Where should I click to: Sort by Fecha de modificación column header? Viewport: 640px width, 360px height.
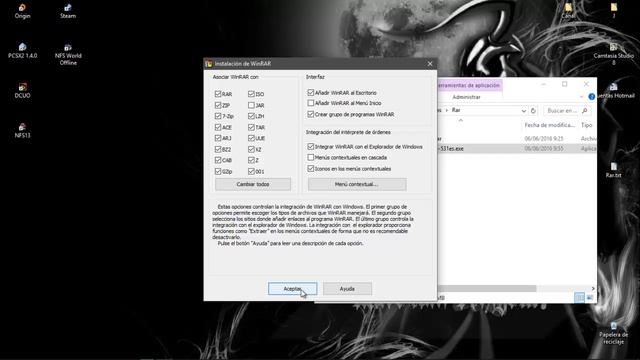point(550,125)
